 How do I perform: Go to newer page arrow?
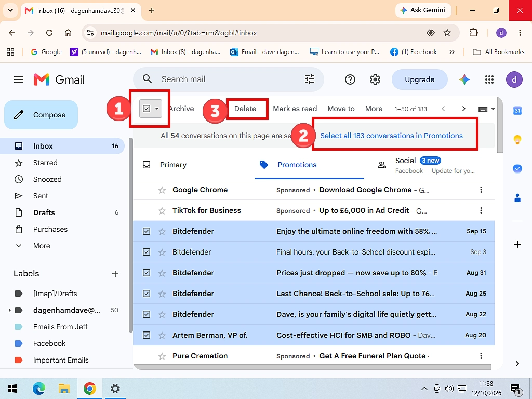point(443,109)
